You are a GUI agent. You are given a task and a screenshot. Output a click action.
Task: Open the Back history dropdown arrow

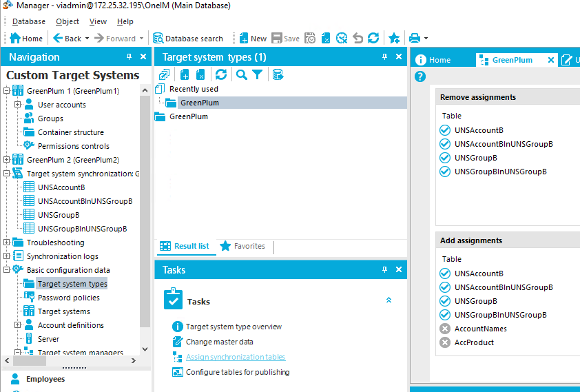(87, 38)
